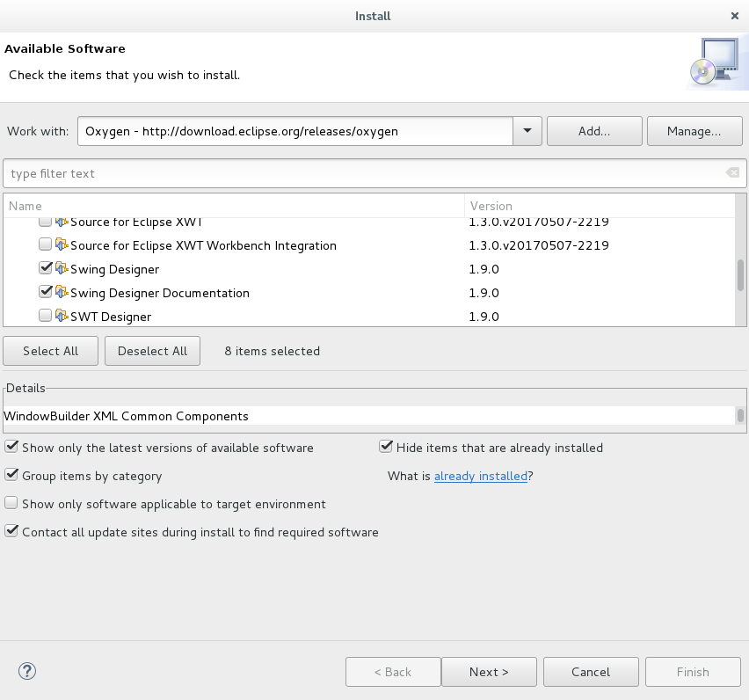
Task: Click the WindowBuilder XML Common Components details text
Action: [x=126, y=416]
